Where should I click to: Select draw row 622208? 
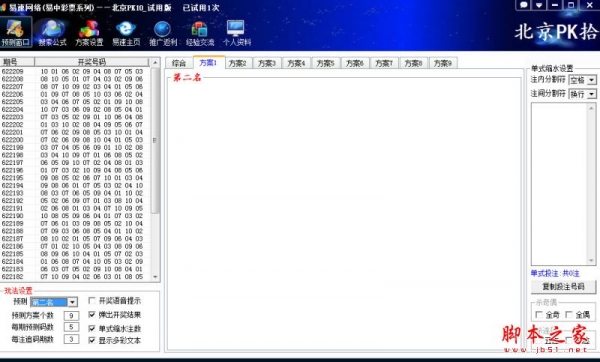pyautogui.click(x=75, y=79)
